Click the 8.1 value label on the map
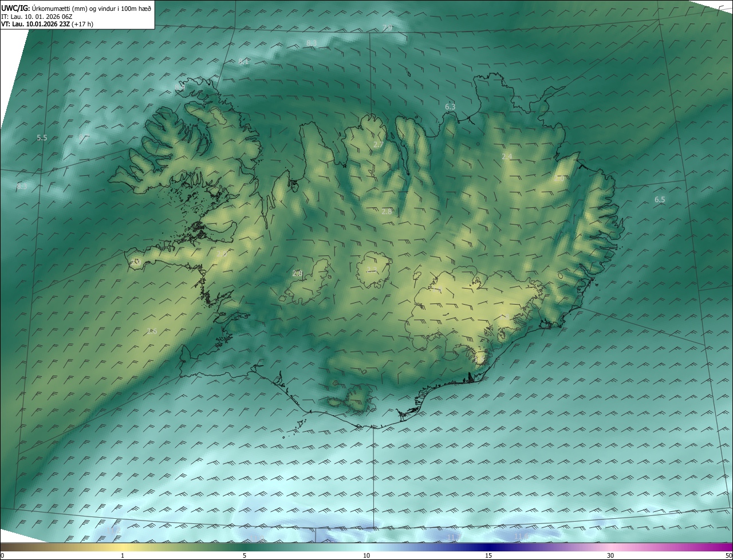This screenshot has height=560, width=733. (244, 61)
